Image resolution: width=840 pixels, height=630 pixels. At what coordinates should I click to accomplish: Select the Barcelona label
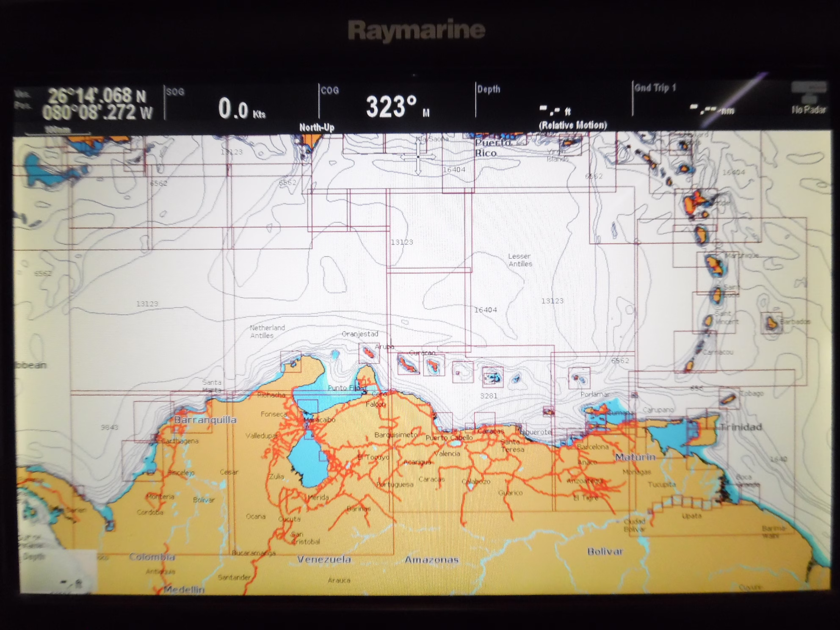coord(593,447)
